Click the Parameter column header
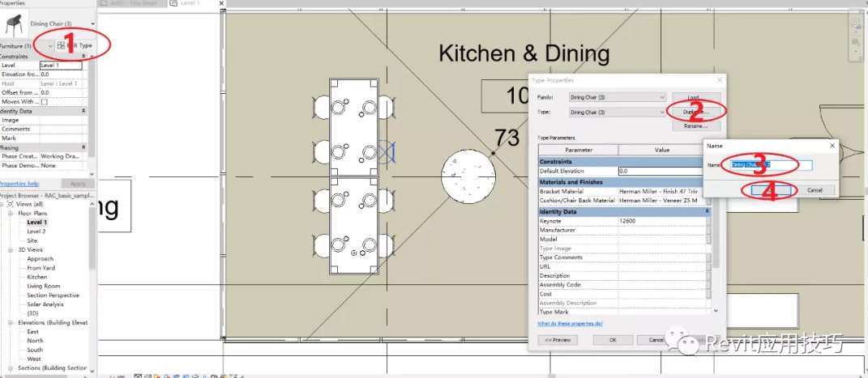Image resolution: width=868 pixels, height=378 pixels. point(578,150)
